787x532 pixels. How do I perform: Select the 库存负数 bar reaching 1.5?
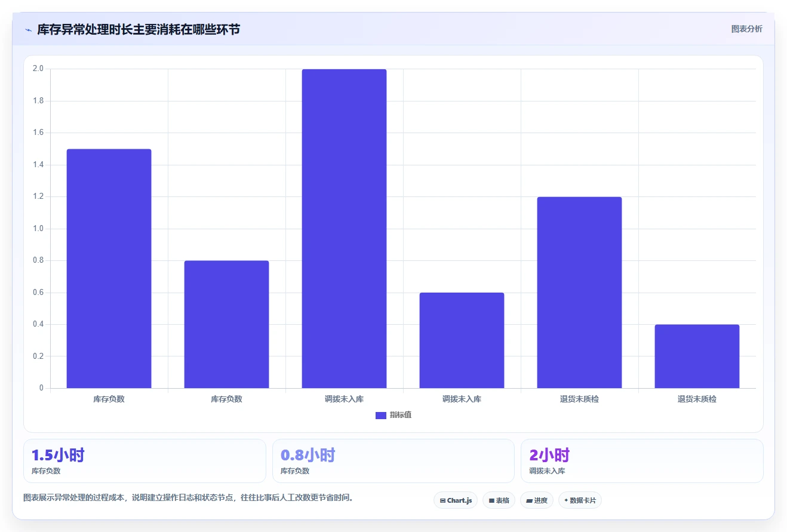tap(109, 269)
